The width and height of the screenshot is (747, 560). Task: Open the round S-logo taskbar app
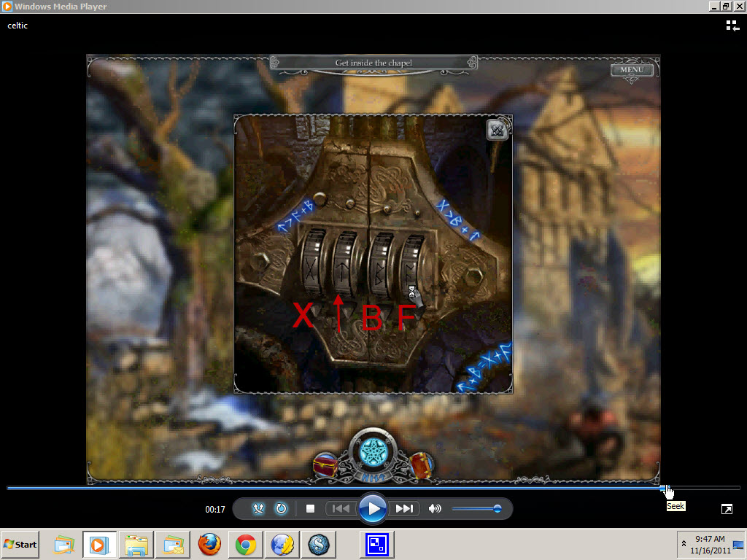(319, 545)
